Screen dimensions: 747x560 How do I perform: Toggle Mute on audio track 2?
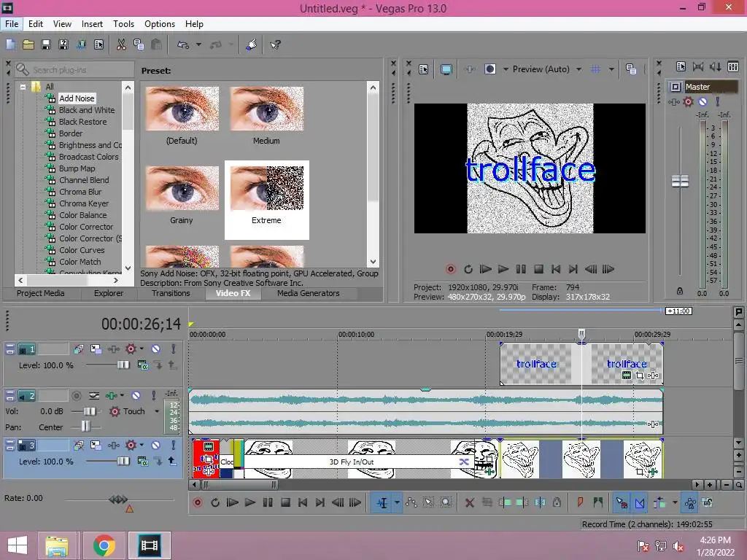(136, 396)
